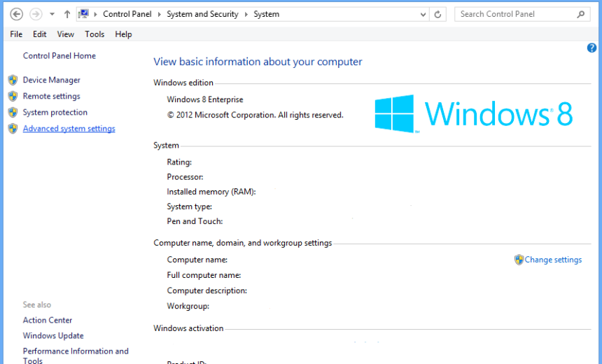Open the recent locations dropdown arrow

tap(52, 14)
